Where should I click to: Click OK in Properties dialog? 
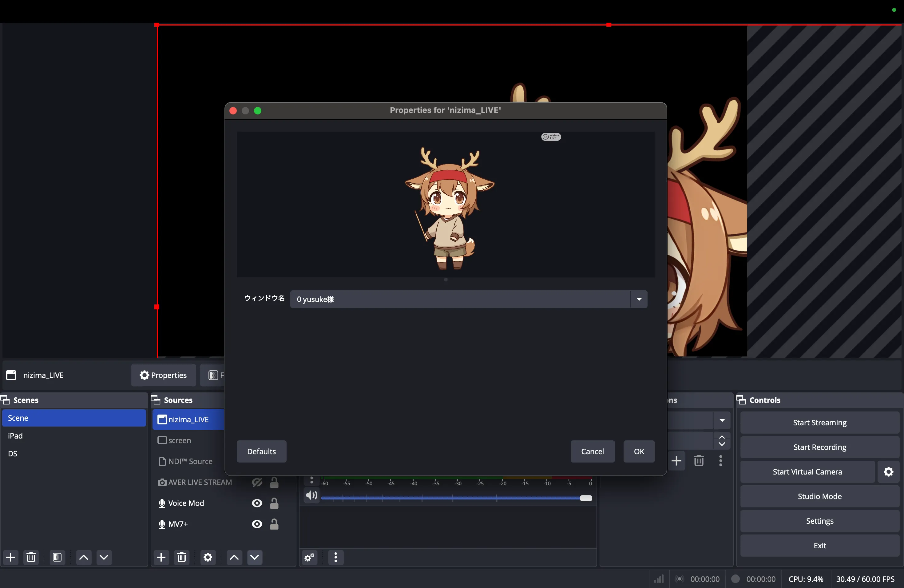(x=639, y=451)
